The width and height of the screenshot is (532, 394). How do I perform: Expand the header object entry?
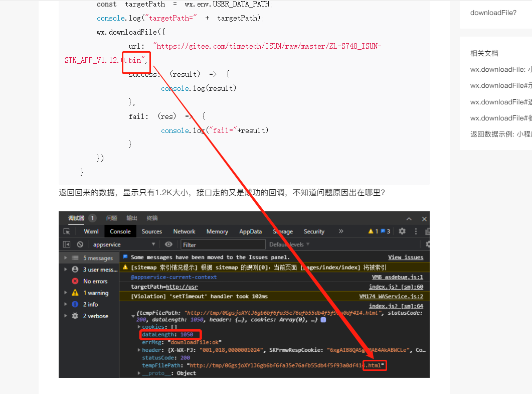pos(139,350)
